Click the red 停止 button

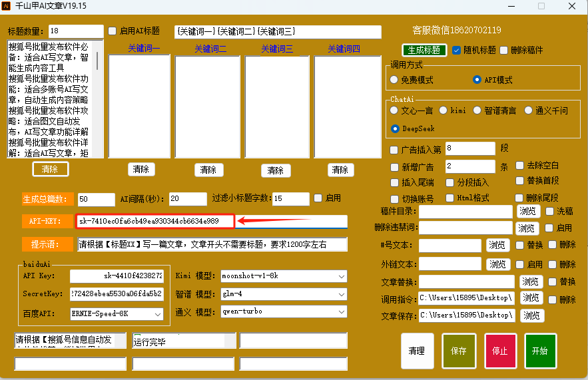pyautogui.click(x=500, y=351)
